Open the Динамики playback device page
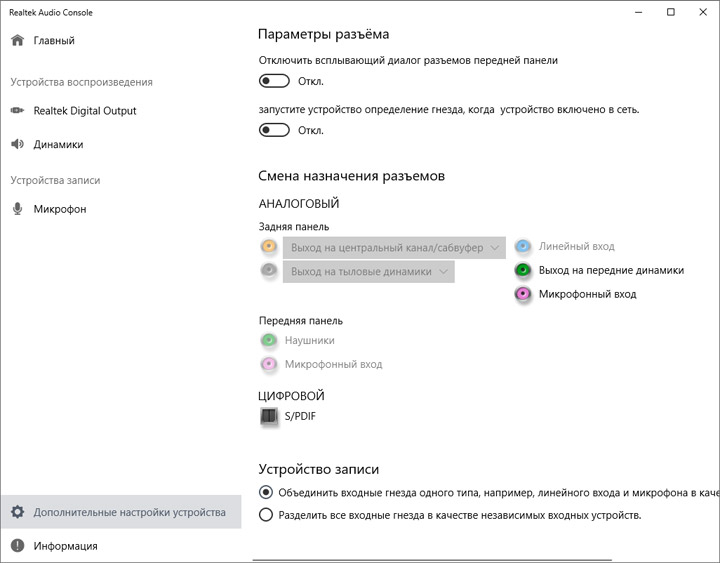Screen dimensions: 720x563 [x=58, y=144]
